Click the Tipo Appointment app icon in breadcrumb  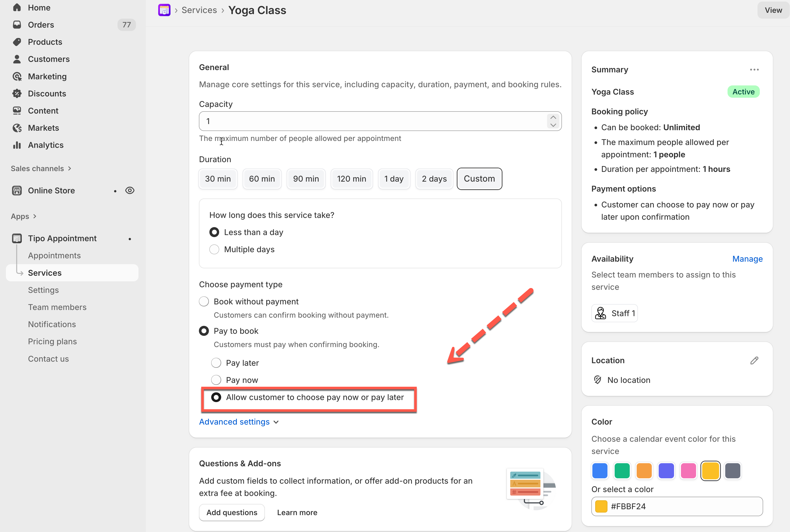[x=164, y=10]
